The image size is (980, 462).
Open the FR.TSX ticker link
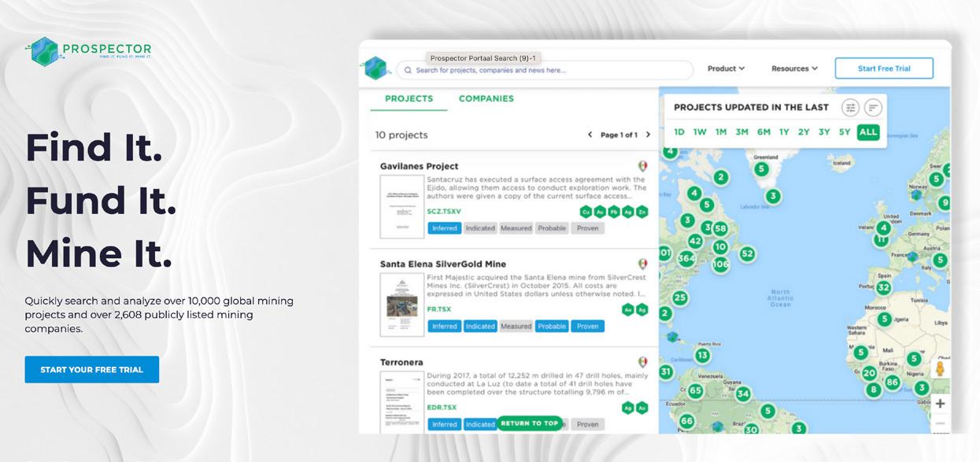(439, 309)
